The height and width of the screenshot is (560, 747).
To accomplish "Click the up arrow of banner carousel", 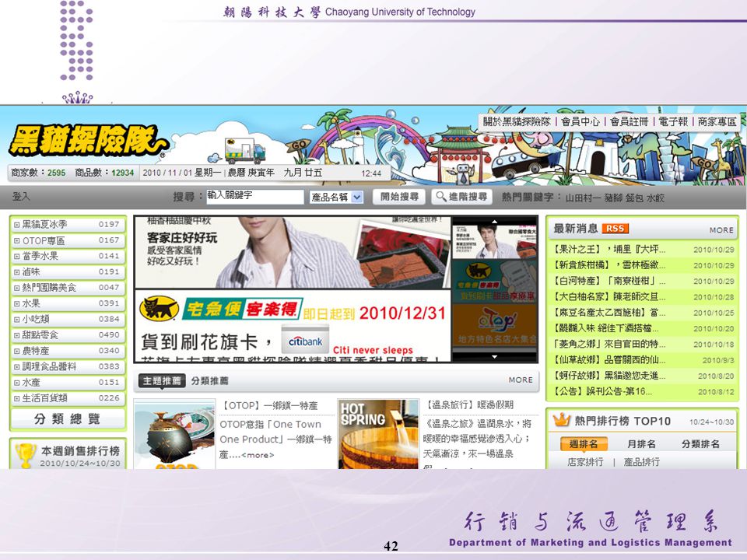I will coord(495,222).
